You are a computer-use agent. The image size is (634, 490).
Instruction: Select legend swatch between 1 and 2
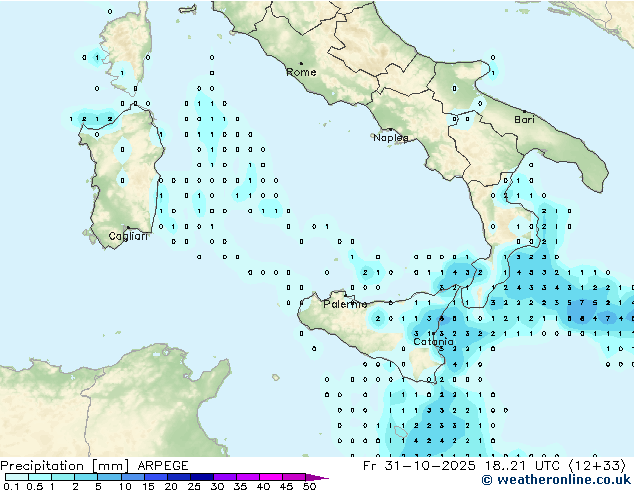tap(63, 477)
